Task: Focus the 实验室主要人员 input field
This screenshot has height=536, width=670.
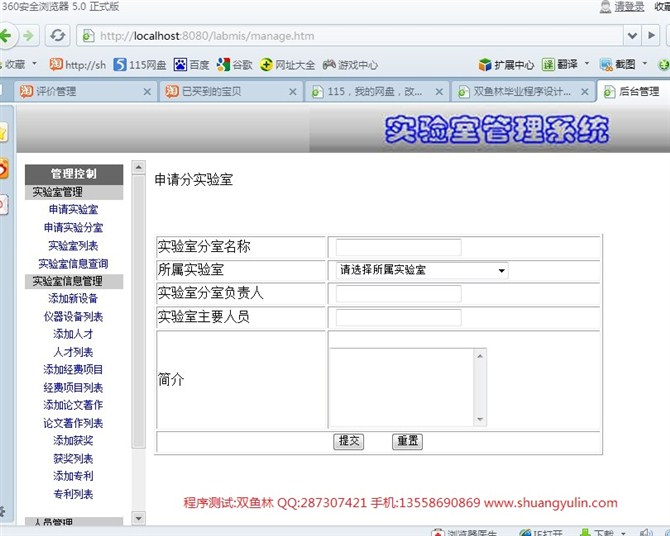Action: 398,318
